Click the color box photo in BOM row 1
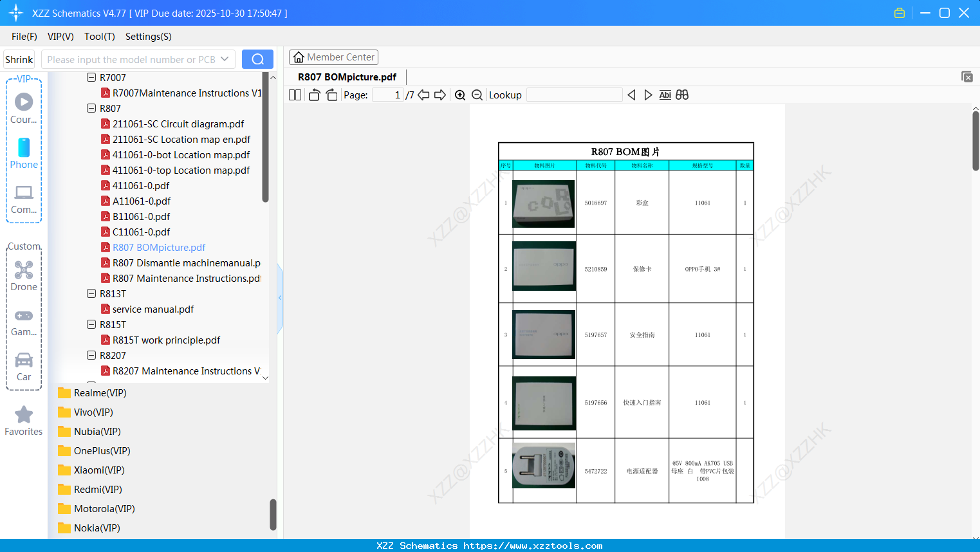The image size is (980, 552). point(544,203)
